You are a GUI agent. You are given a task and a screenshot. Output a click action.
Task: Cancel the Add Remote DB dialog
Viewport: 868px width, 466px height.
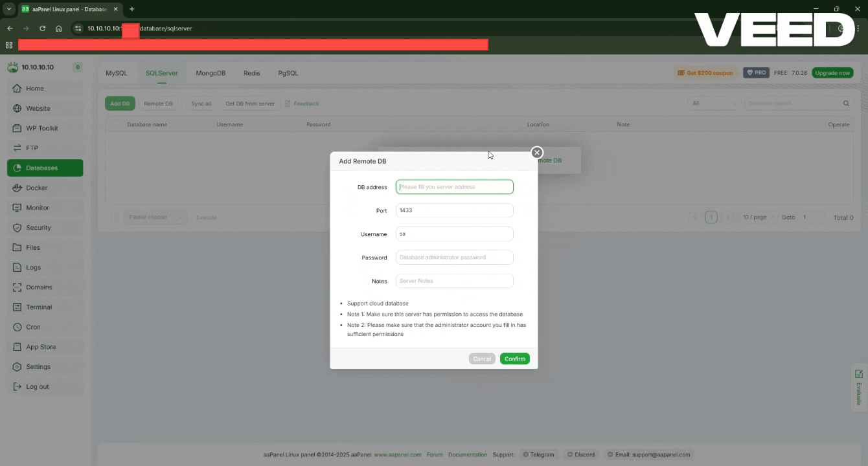[482, 359]
